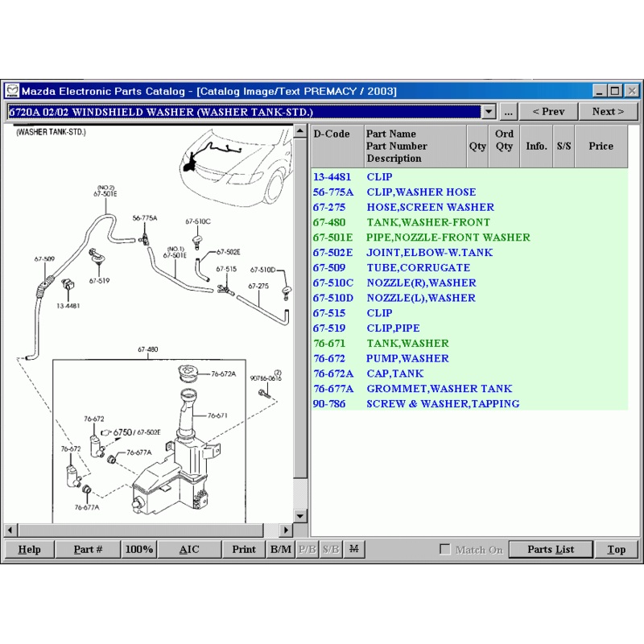This screenshot has height=644, width=644.
Task: Click the 6750 / 67-502E cross-reference label
Action: tap(137, 432)
